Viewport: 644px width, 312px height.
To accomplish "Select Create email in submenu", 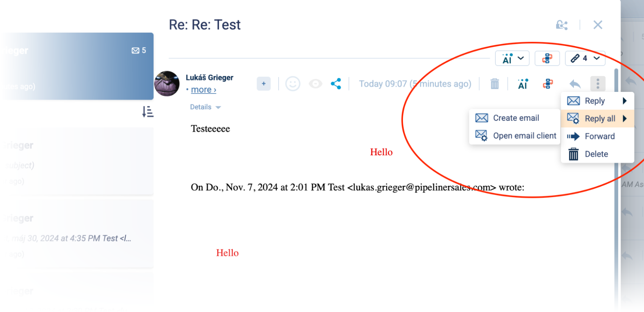I will click(515, 118).
